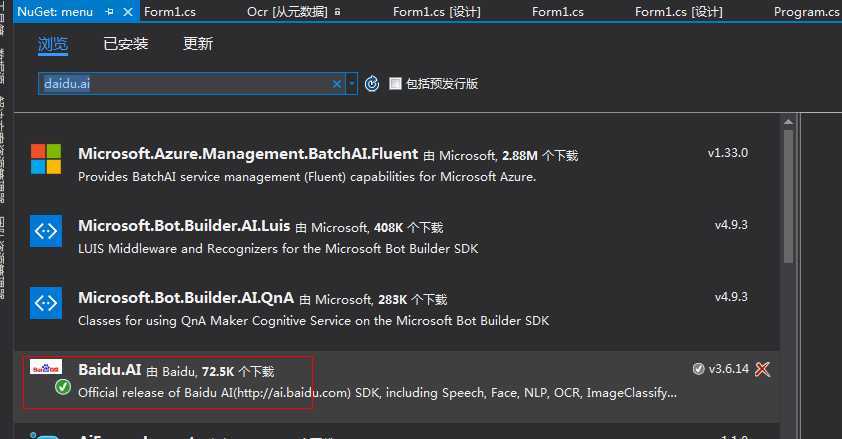Open the Ocr metadata document tab

click(x=294, y=11)
